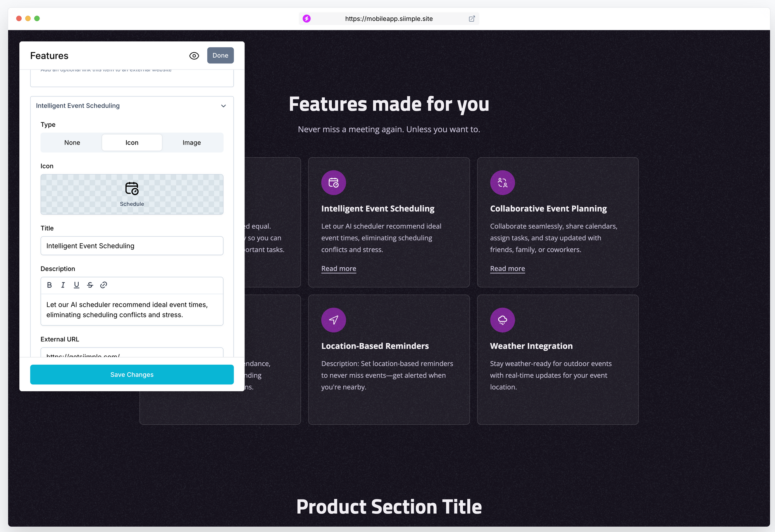
Task: Click the Features panel menu label
Action: pyautogui.click(x=49, y=55)
